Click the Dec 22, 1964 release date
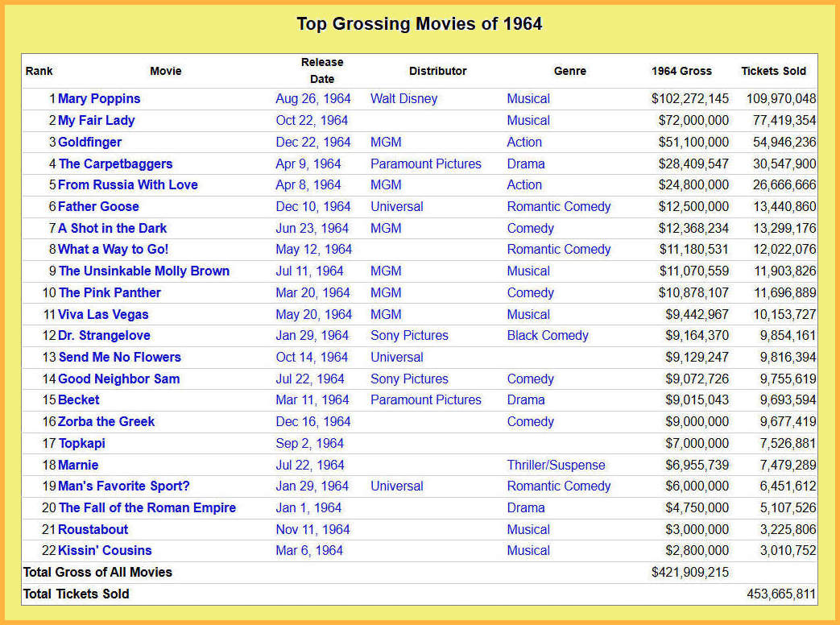 (313, 142)
